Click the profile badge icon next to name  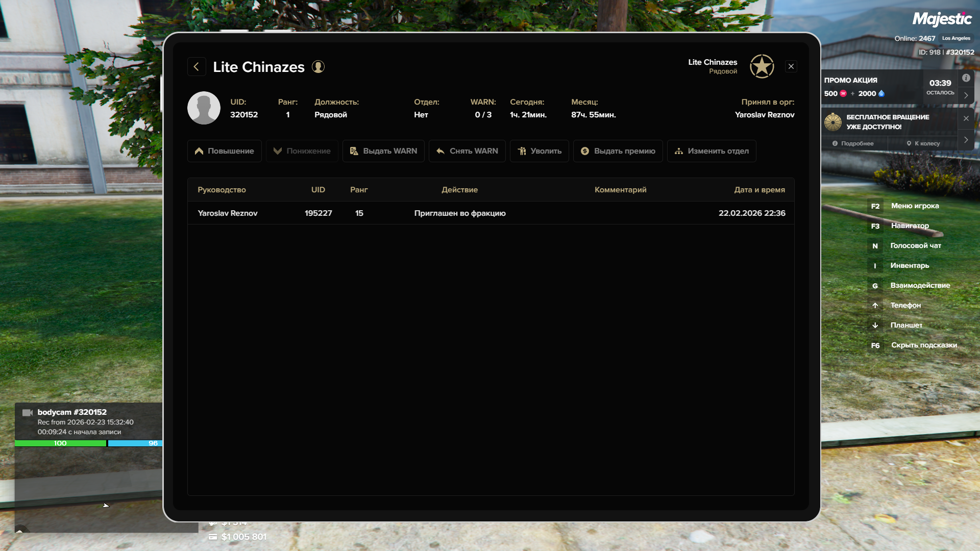click(x=318, y=67)
